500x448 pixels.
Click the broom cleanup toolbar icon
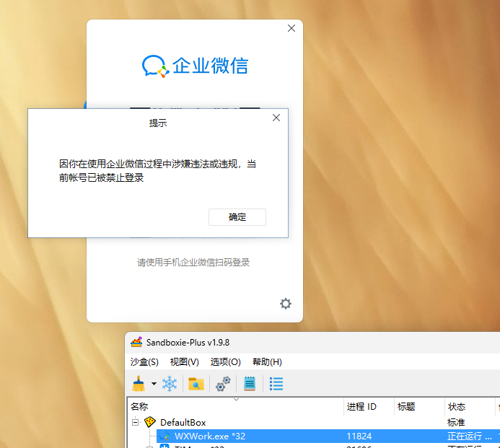tap(139, 384)
